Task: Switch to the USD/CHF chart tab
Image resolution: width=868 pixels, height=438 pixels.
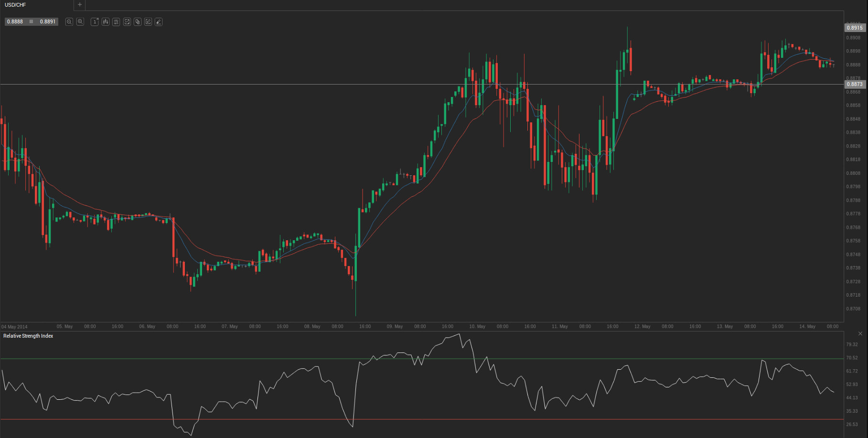Action: click(15, 5)
